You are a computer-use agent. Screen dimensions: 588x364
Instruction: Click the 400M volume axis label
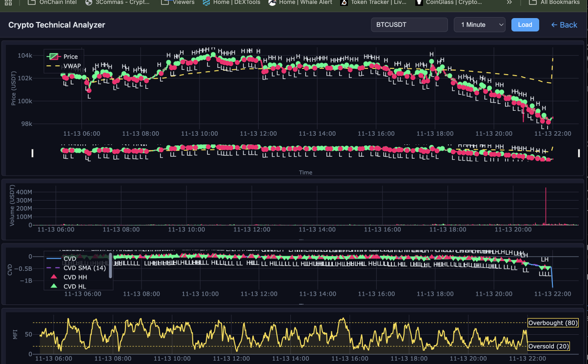click(x=24, y=193)
